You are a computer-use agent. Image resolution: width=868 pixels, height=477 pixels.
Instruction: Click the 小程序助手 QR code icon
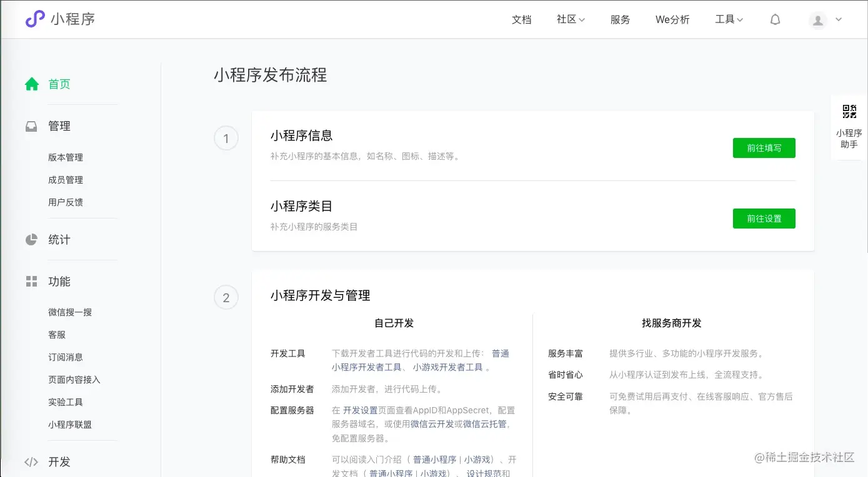[849, 112]
